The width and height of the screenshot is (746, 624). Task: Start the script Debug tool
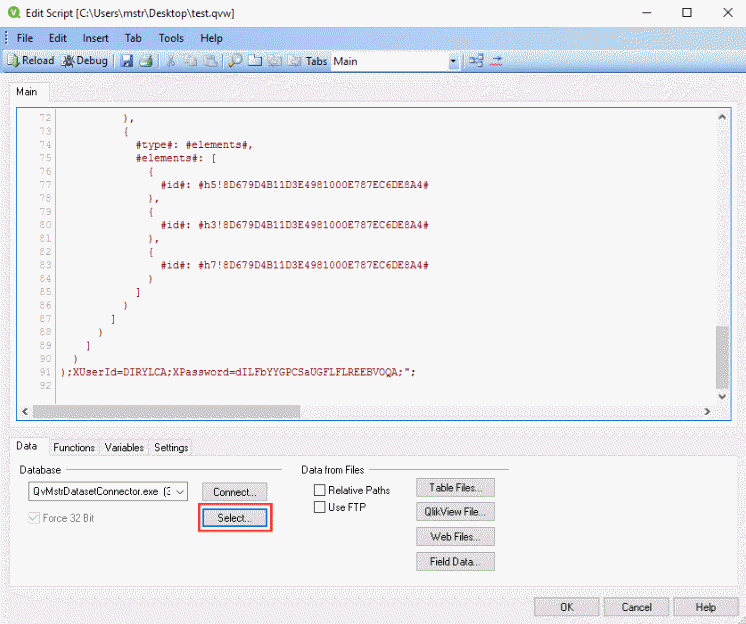(85, 61)
